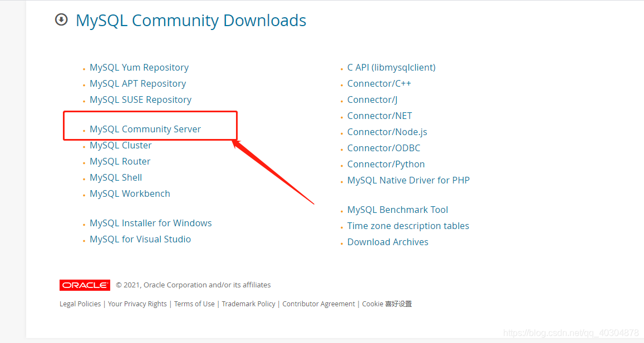Image resolution: width=644 pixels, height=343 pixels.
Task: Open MySQL for Visual Studio link
Action: coord(140,239)
